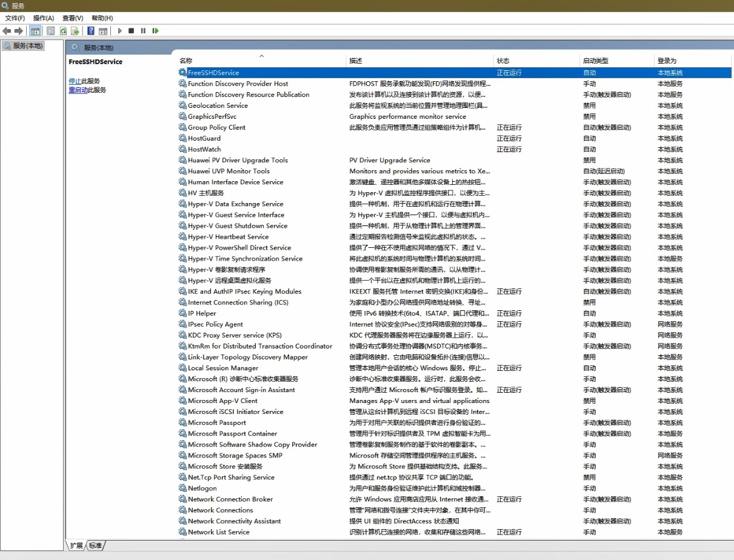This screenshot has width=734, height=560.
Task: Click the Refresh toolbar icon
Action: [63, 31]
